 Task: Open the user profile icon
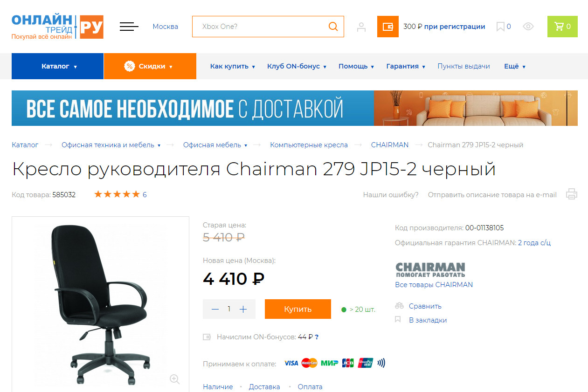pyautogui.click(x=361, y=27)
